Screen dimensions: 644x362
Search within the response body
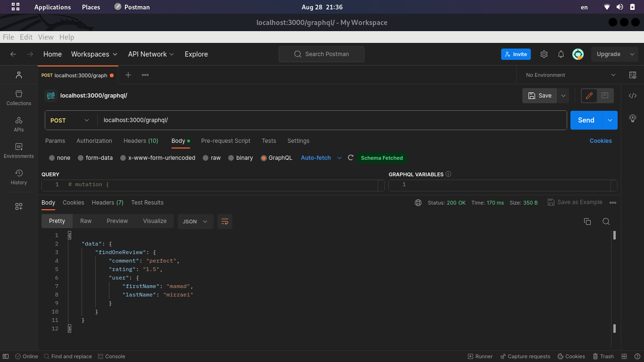click(x=606, y=222)
